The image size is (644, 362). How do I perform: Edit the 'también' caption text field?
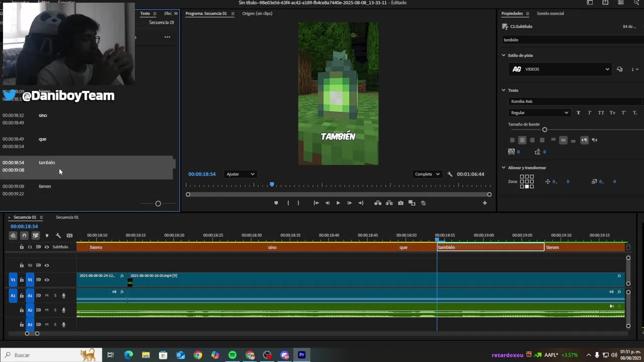[x=573, y=40]
